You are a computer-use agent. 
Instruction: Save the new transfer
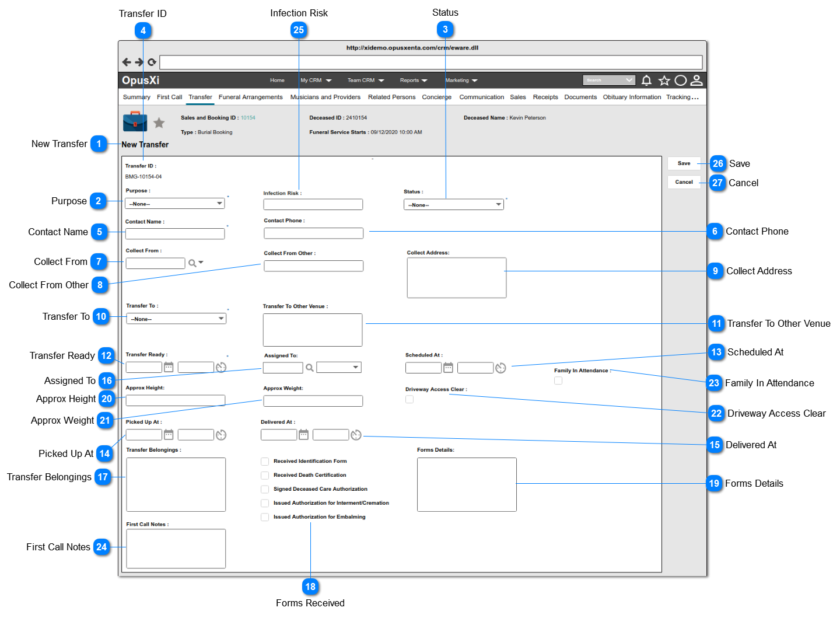point(684,163)
